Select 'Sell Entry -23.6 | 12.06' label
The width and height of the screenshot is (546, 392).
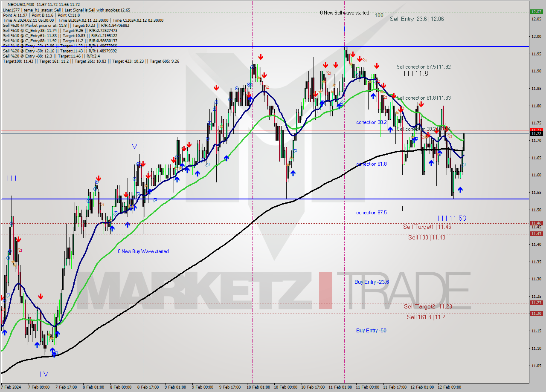click(x=417, y=19)
